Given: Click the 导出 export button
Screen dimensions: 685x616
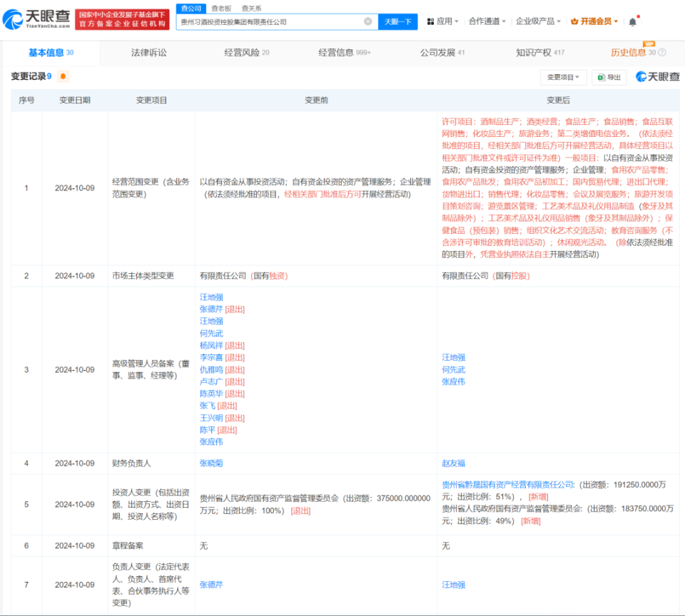Looking at the screenshot, I should click(x=609, y=77).
